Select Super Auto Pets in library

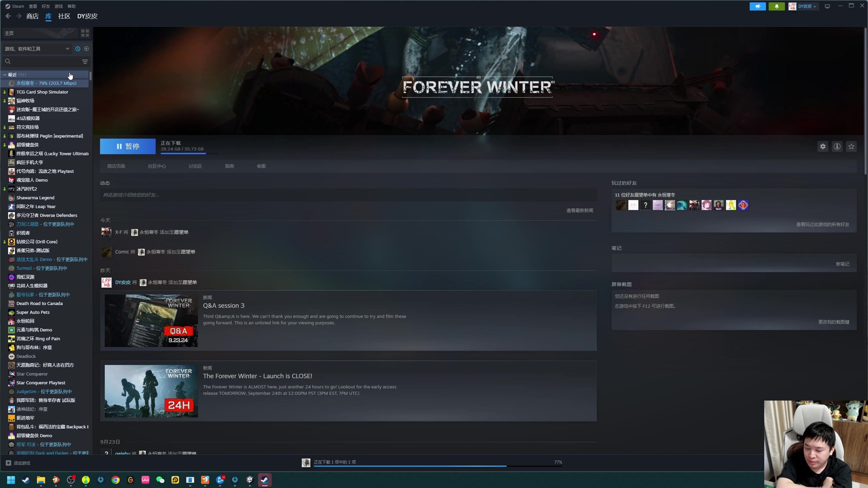pos(33,312)
